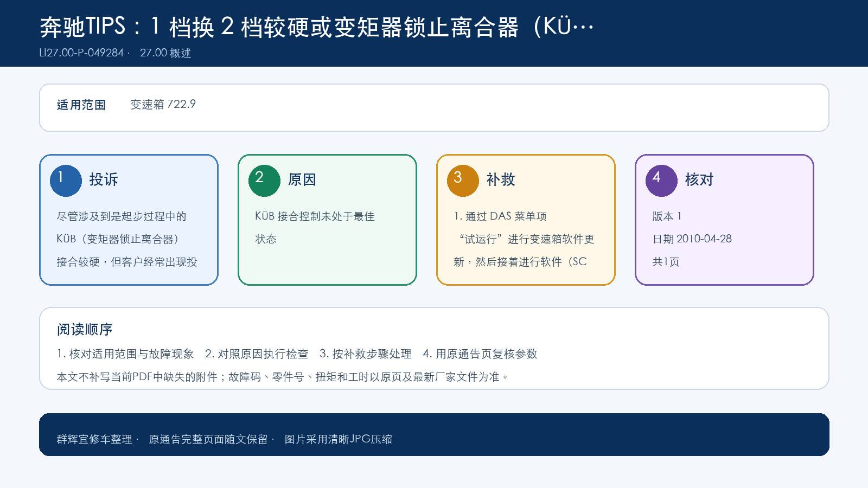Click the 原因 card heading
This screenshot has height=488, width=868.
(x=302, y=179)
